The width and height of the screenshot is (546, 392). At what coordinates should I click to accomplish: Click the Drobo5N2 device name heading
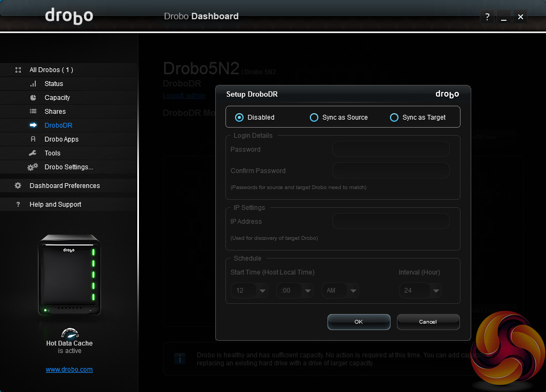click(201, 68)
